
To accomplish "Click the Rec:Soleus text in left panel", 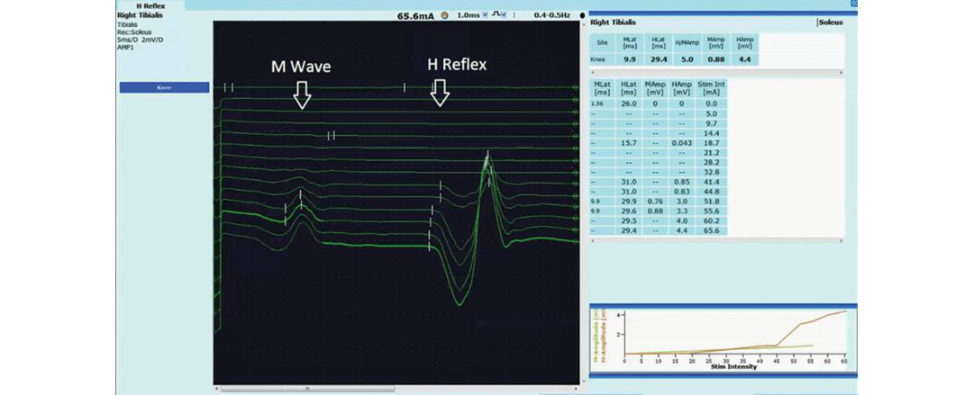I will (134, 32).
